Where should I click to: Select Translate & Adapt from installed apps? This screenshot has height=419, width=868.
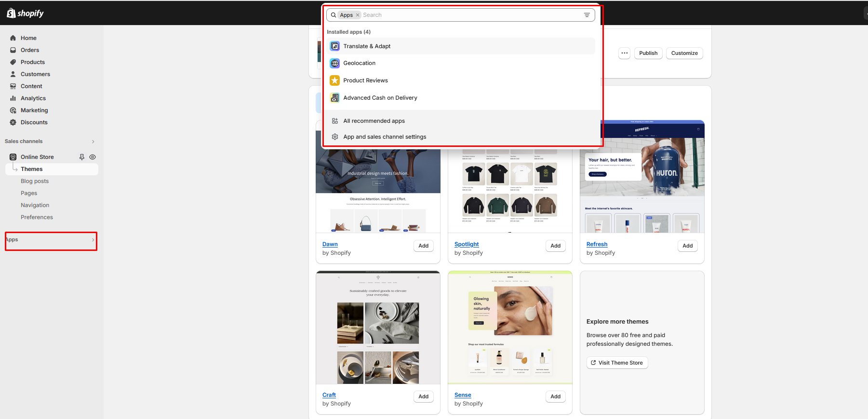pyautogui.click(x=461, y=46)
